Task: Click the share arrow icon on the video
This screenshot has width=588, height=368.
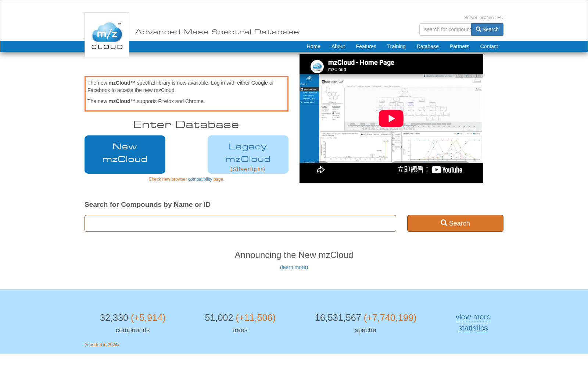Action: pos(321,170)
